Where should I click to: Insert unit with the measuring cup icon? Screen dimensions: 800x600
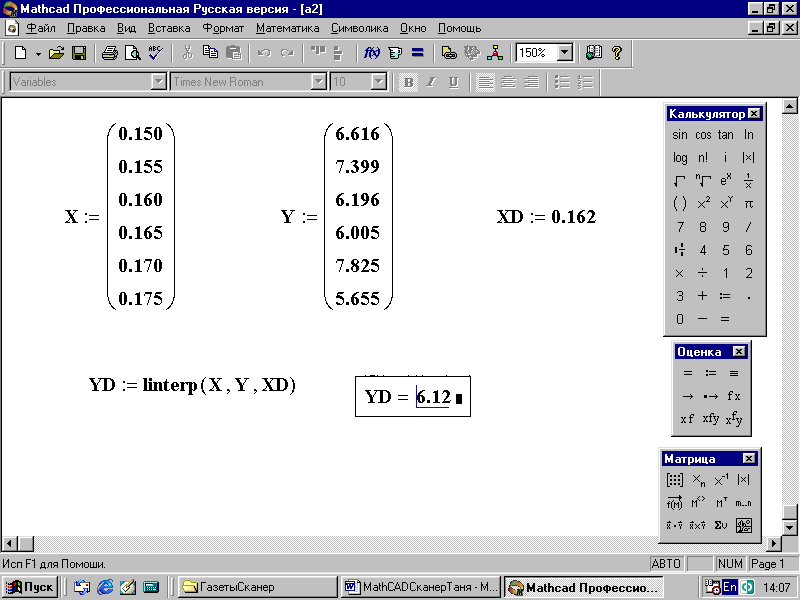tap(395, 53)
